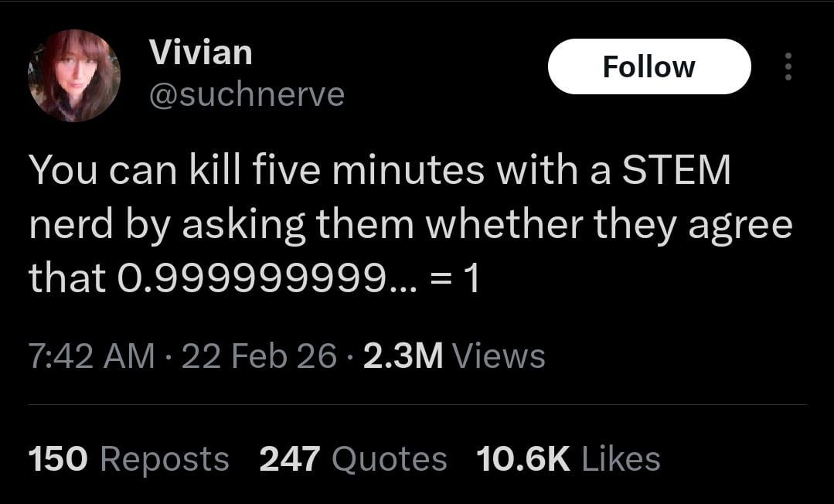Click the tweet's first line of text
The image size is (834, 504).
[379, 172]
